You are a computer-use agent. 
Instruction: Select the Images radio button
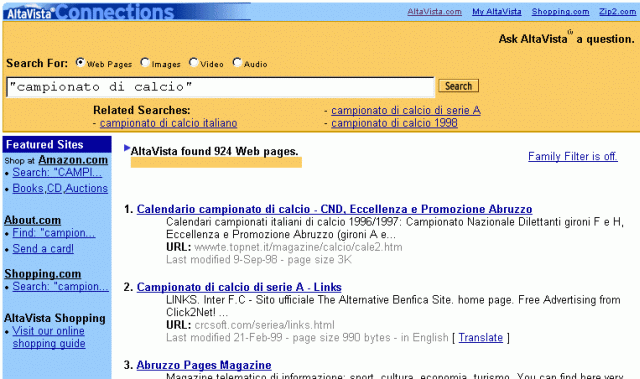[x=145, y=63]
